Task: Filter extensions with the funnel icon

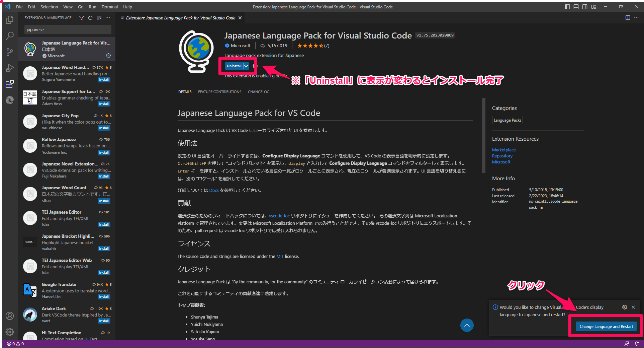Action: tap(82, 18)
